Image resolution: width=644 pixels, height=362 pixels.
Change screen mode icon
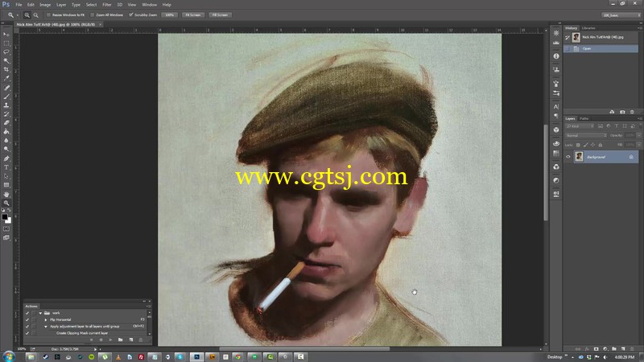6,237
